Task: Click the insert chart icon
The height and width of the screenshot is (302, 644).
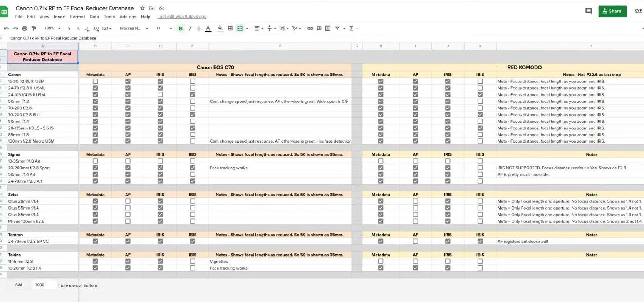Action: tap(328, 29)
